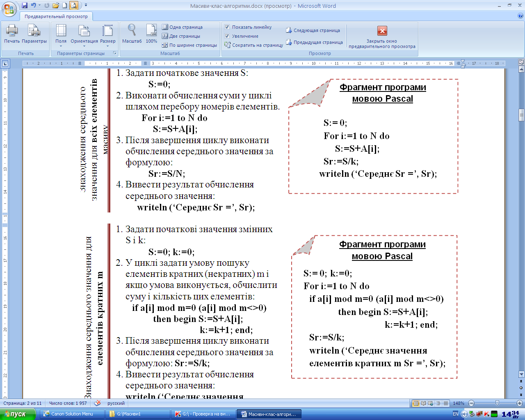Click the scrollbar up arrow
The height and width of the screenshot is (420, 525).
click(521, 70)
